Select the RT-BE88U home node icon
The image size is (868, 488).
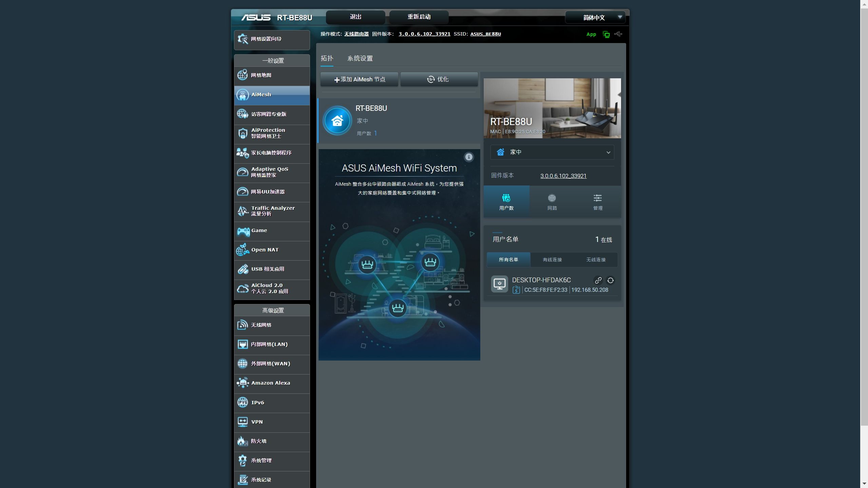[337, 121]
